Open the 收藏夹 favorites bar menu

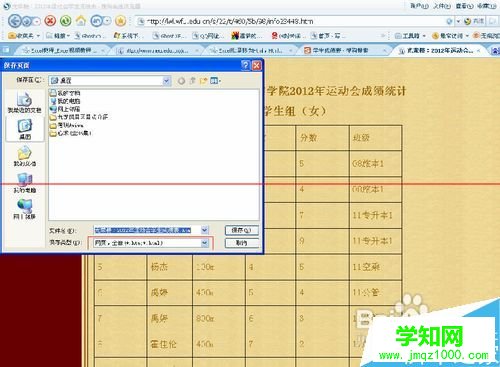tap(24, 35)
